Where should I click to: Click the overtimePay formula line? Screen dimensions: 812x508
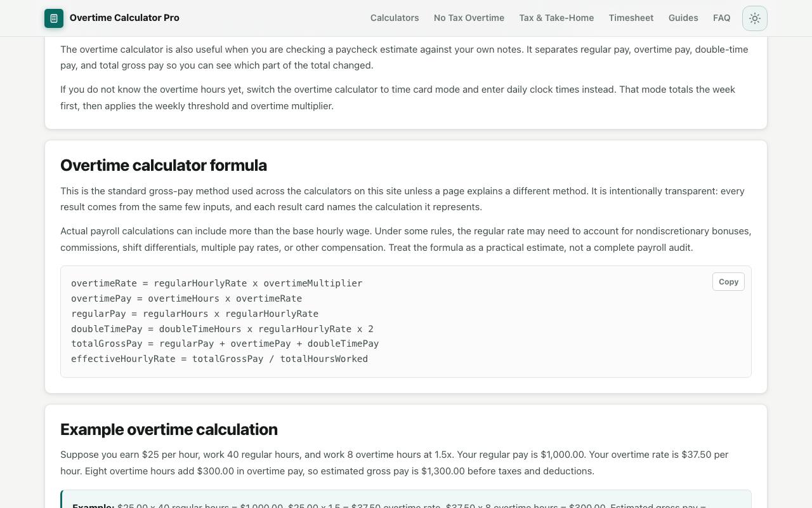coord(187,298)
